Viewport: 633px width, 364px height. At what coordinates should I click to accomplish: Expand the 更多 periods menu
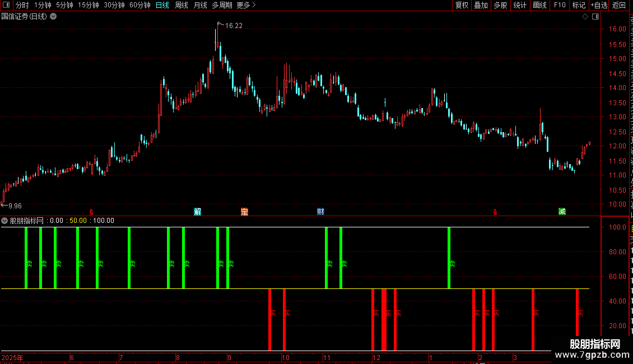[x=246, y=5]
